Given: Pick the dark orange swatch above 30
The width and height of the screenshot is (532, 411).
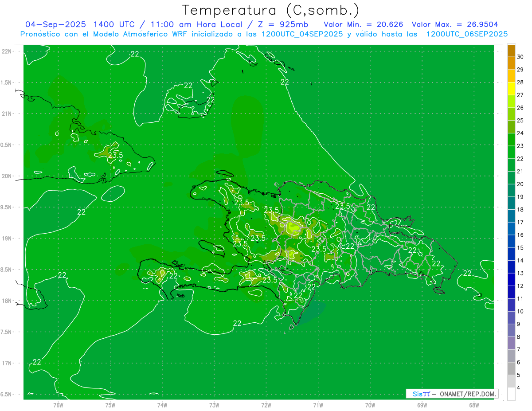Looking at the screenshot, I should coord(511,51).
